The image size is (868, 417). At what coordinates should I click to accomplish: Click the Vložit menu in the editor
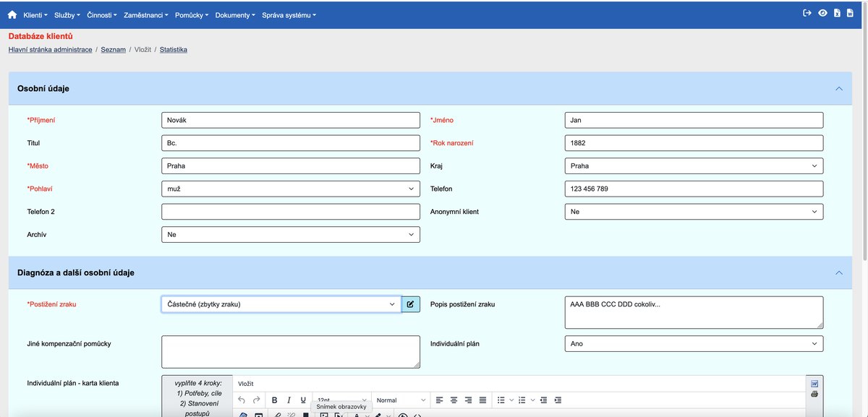click(246, 384)
